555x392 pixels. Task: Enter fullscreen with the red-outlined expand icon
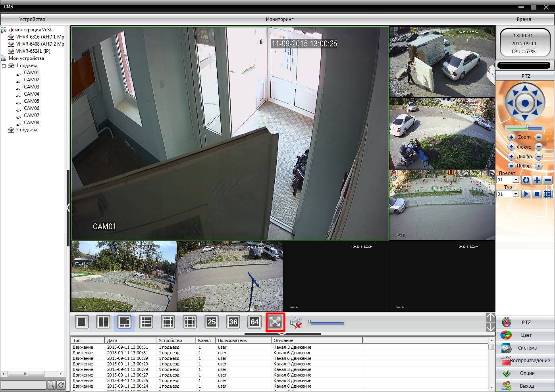pyautogui.click(x=275, y=322)
